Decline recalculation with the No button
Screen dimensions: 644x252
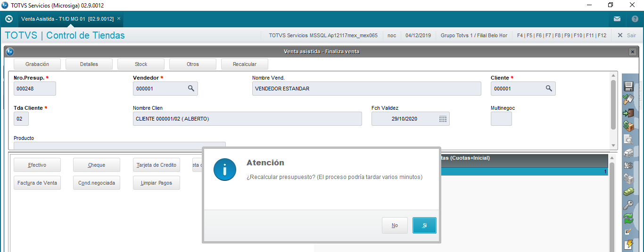[x=395, y=225]
